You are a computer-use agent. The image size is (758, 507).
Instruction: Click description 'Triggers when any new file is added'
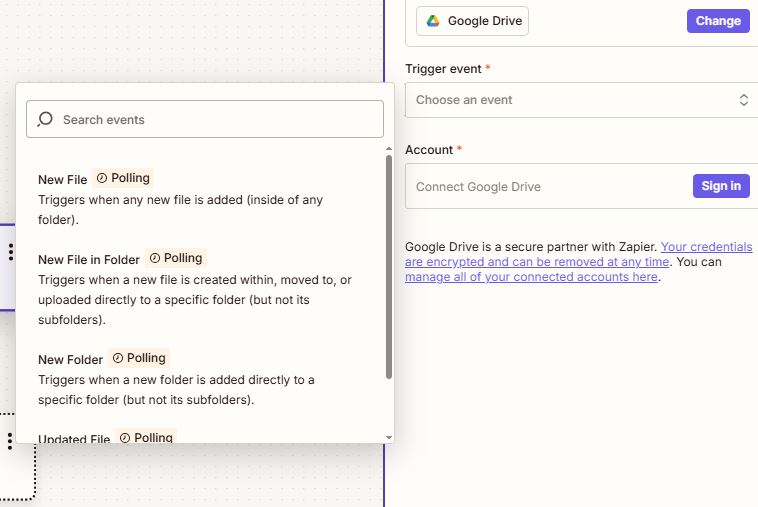pyautogui.click(x=180, y=210)
